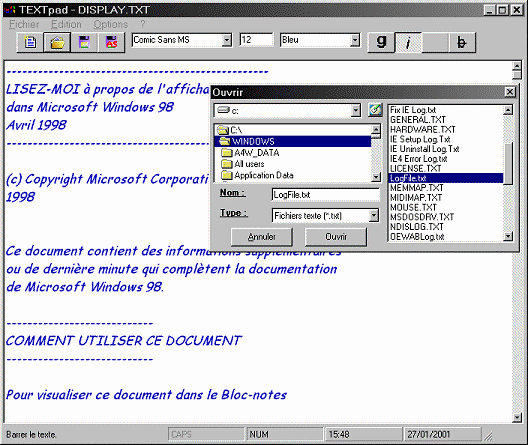Select MEMMAP.TXT in file list

click(x=446, y=188)
